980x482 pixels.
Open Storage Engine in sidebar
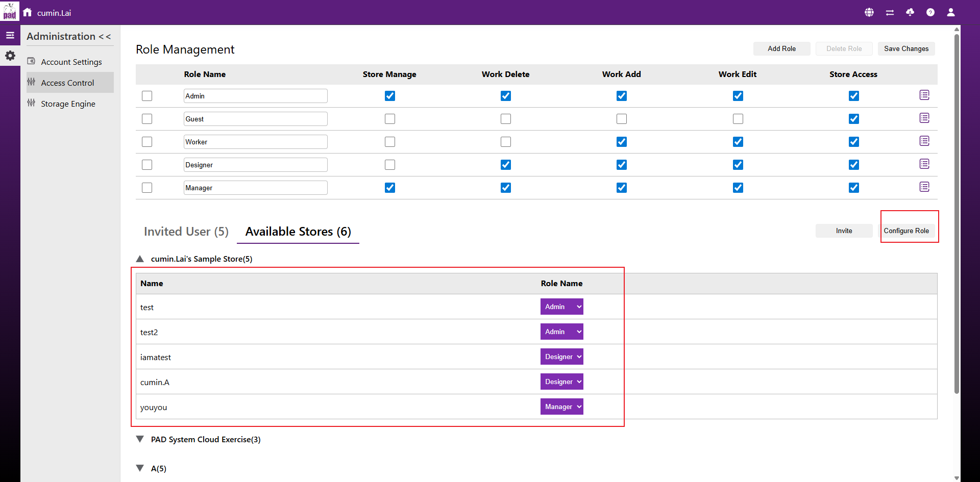click(x=68, y=104)
